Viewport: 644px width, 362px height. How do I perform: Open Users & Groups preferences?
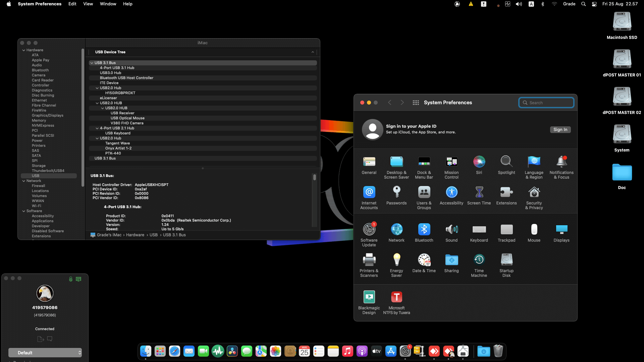click(x=424, y=198)
